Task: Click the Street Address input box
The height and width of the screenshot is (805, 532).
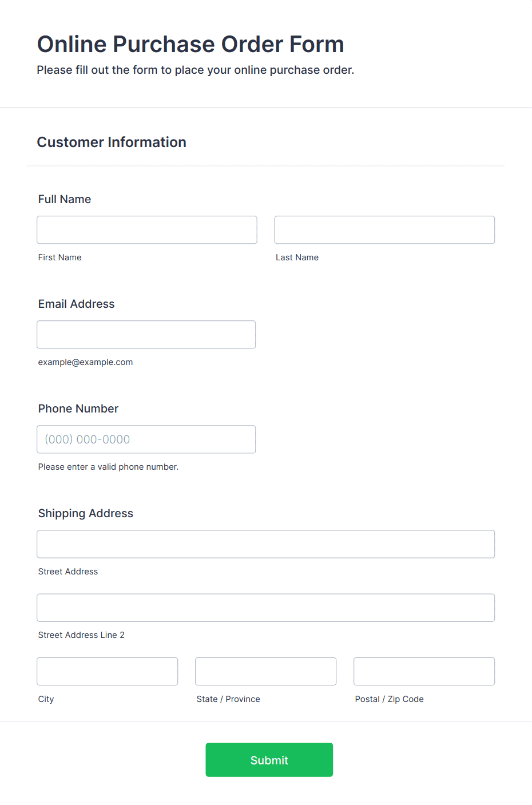Action: tap(266, 544)
